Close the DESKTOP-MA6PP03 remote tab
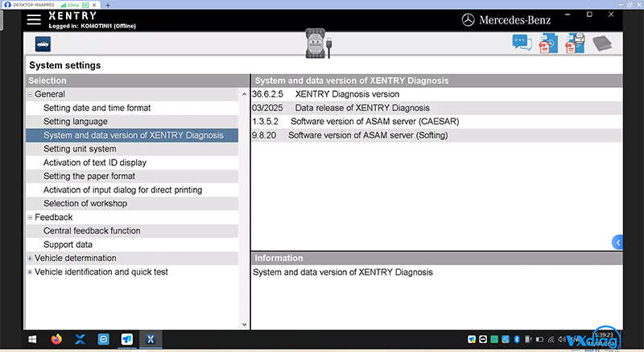Viewport: 644px width, 352px height. (94, 5)
